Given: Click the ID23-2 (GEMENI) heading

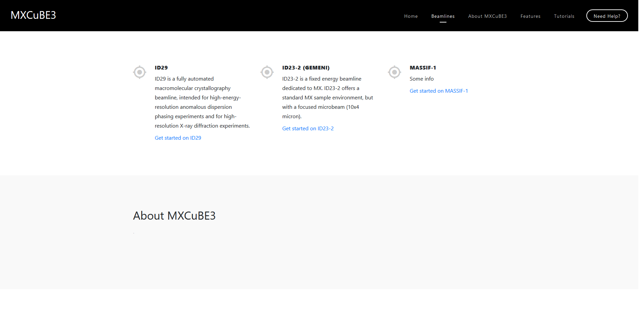Looking at the screenshot, I should click(x=306, y=67).
